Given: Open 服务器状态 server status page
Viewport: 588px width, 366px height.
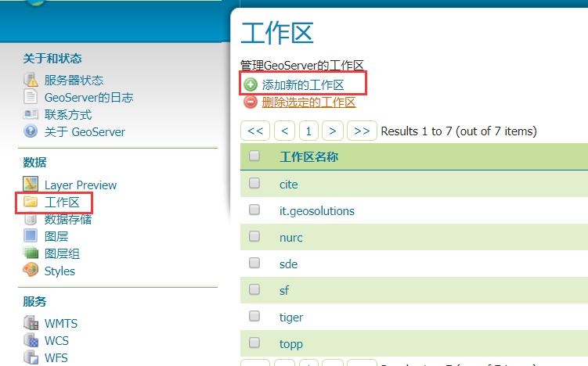Looking at the screenshot, I should pyautogui.click(x=74, y=81).
